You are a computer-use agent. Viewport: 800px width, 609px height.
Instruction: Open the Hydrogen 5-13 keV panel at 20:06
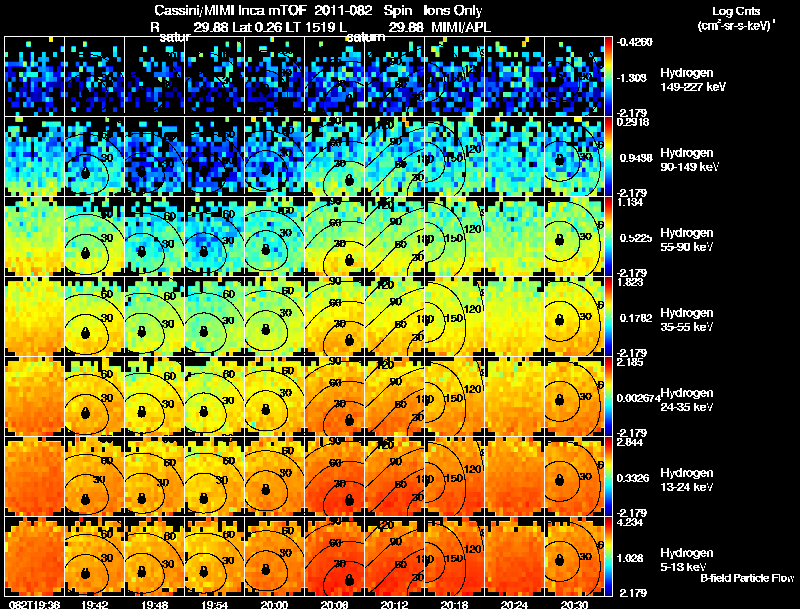(335, 556)
